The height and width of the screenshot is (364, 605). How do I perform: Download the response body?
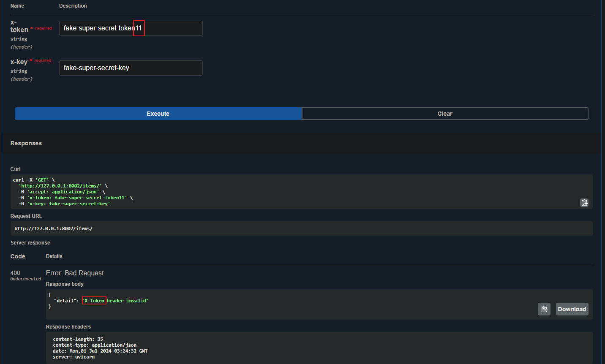572,309
